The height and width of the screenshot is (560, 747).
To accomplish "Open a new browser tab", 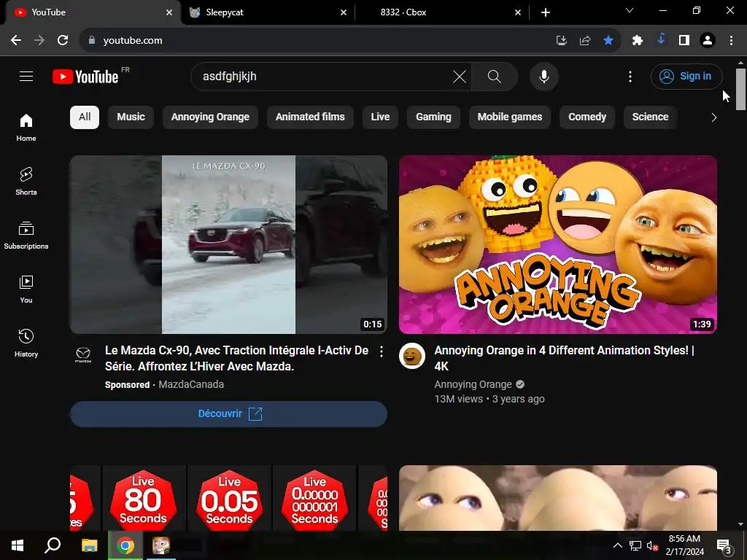I will [546, 12].
